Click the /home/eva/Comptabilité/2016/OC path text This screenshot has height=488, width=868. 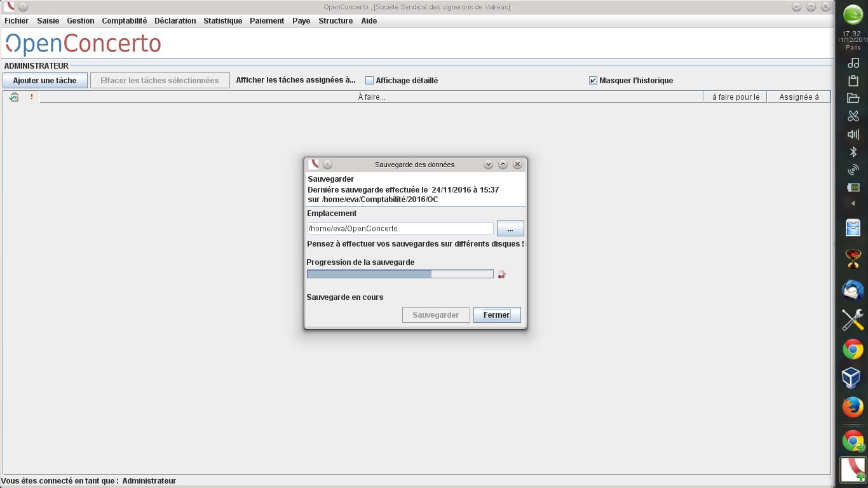[380, 199]
